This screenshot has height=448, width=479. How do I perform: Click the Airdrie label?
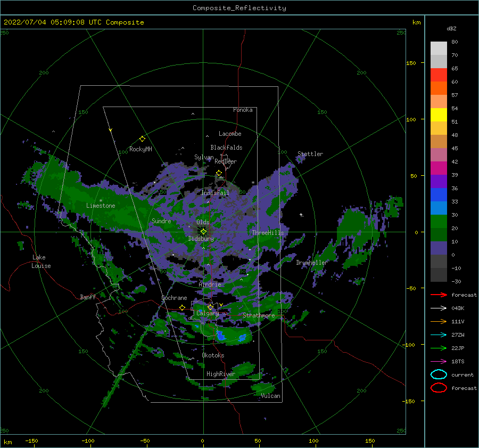coord(210,284)
